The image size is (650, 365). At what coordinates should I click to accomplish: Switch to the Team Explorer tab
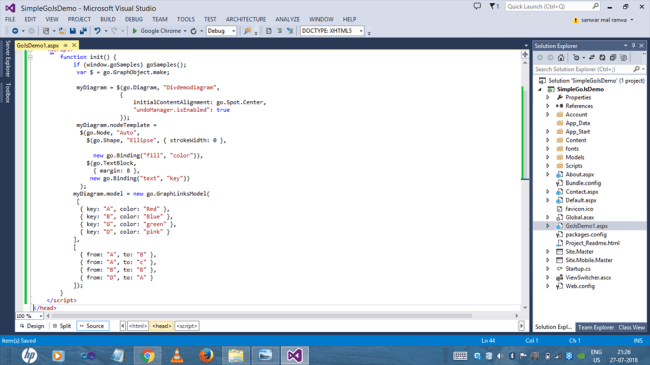[596, 327]
